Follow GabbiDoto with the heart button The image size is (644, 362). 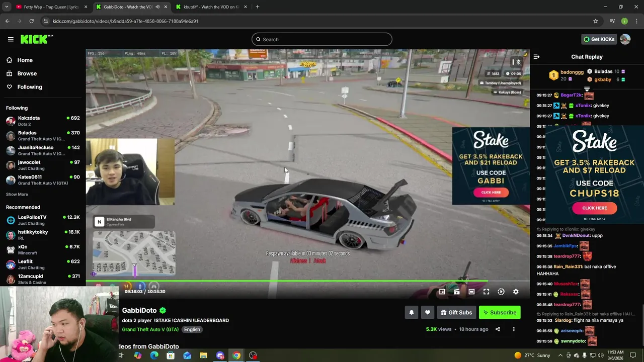point(428,312)
